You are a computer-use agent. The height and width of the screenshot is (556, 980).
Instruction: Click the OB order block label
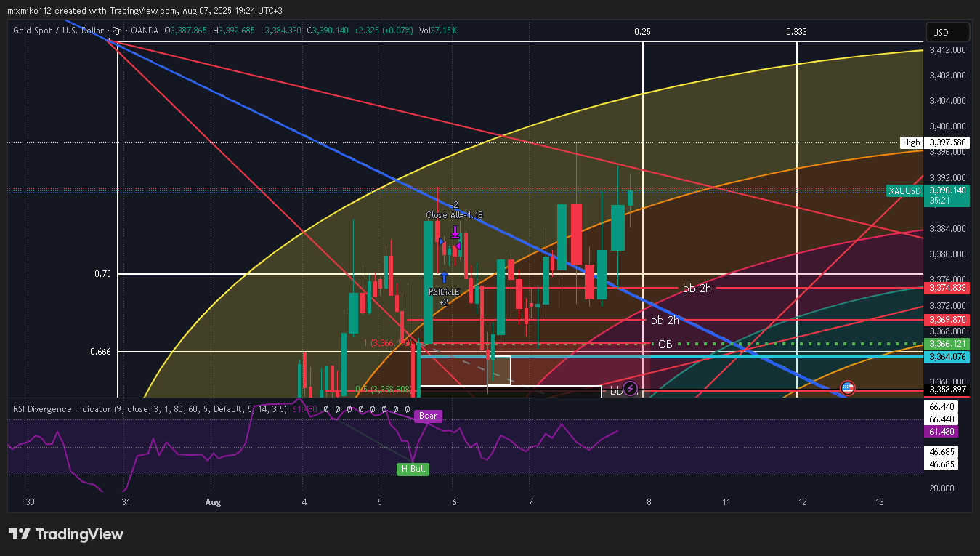pyautogui.click(x=665, y=344)
